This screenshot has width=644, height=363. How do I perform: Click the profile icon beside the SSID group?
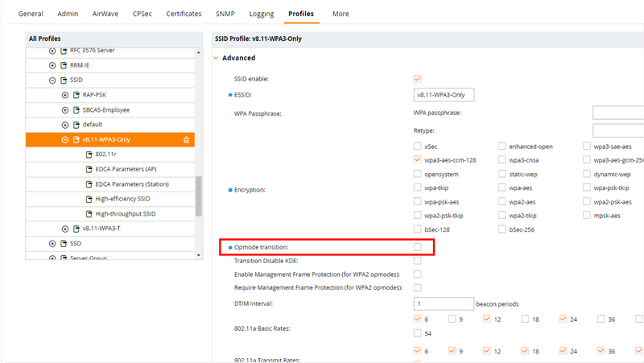pos(64,80)
